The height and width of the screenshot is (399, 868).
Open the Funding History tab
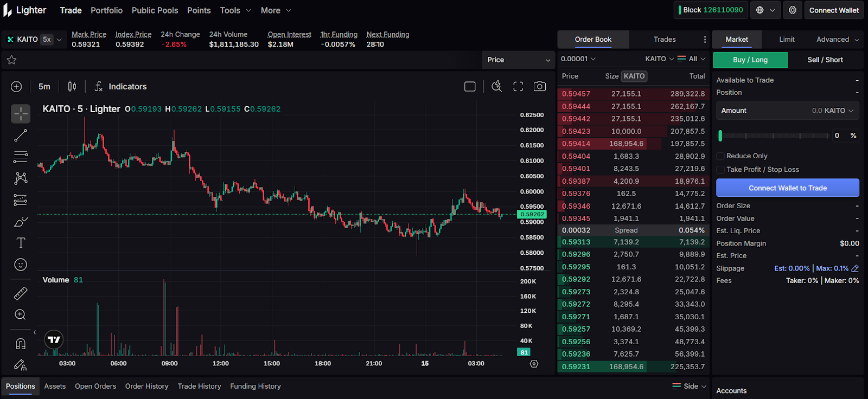255,387
